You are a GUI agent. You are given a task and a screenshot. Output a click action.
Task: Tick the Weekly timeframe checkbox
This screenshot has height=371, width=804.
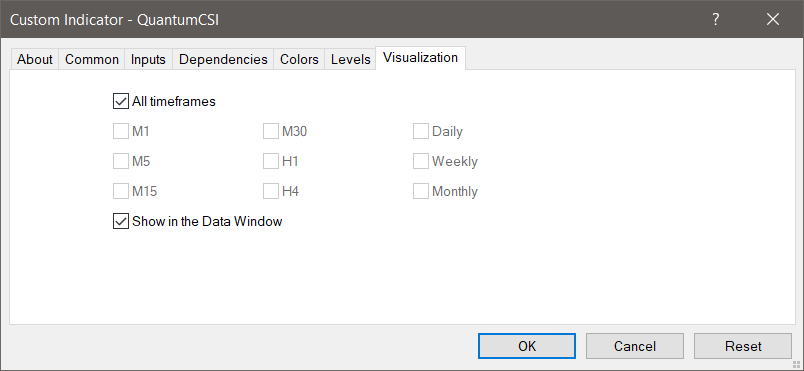(x=421, y=161)
